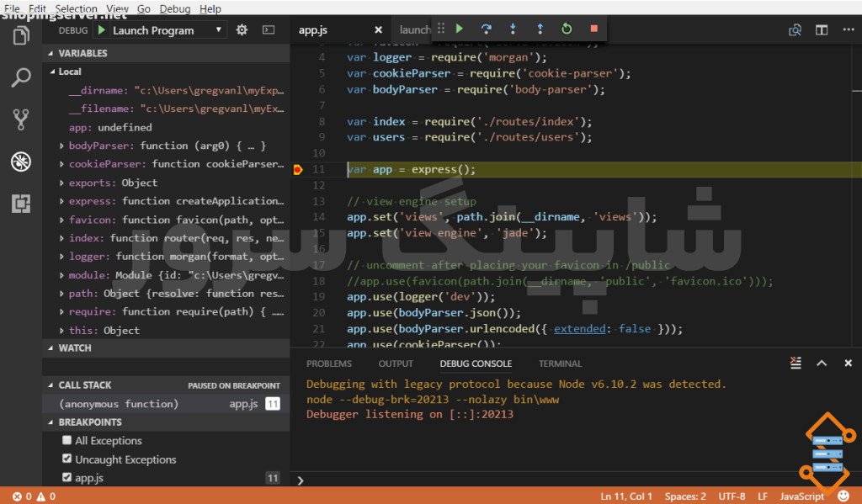Viewport: 862px width, 504px height.
Task: Step Into in debug toolbar
Action: click(513, 29)
